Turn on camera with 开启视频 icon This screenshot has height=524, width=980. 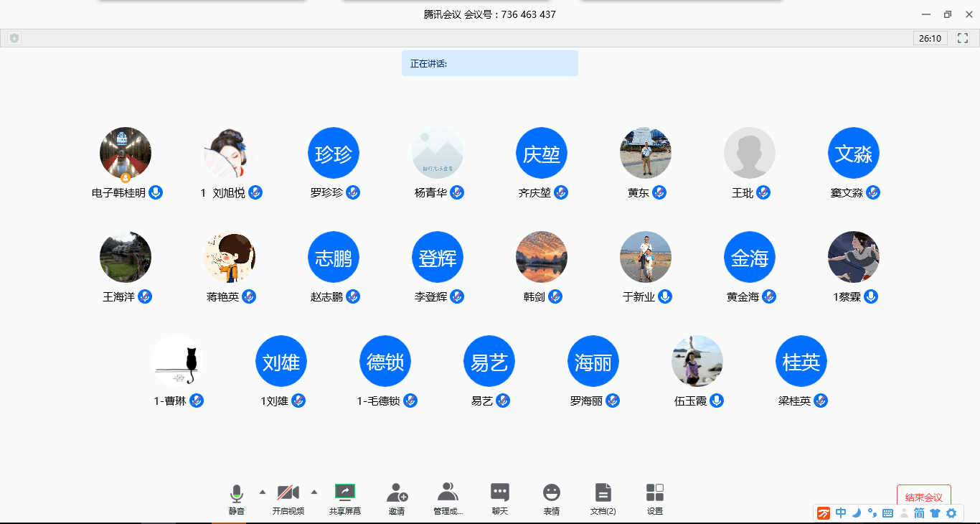tap(288, 493)
